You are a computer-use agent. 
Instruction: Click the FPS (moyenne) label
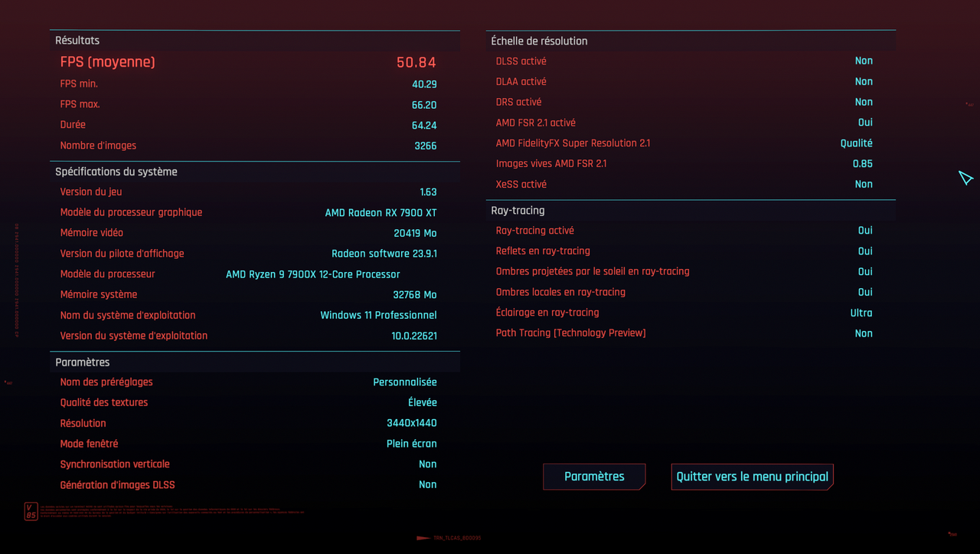(x=108, y=62)
